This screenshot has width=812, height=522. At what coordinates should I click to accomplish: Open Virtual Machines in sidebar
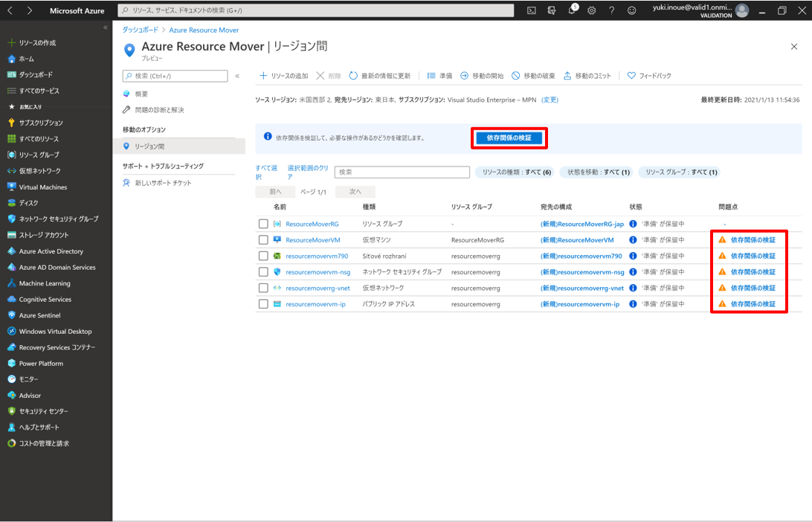pyautogui.click(x=37, y=187)
